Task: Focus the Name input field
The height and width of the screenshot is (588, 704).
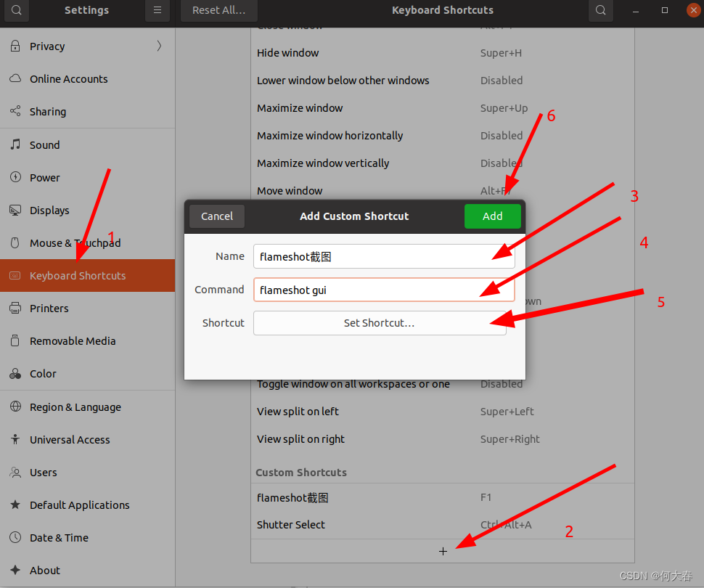Action: [x=384, y=256]
